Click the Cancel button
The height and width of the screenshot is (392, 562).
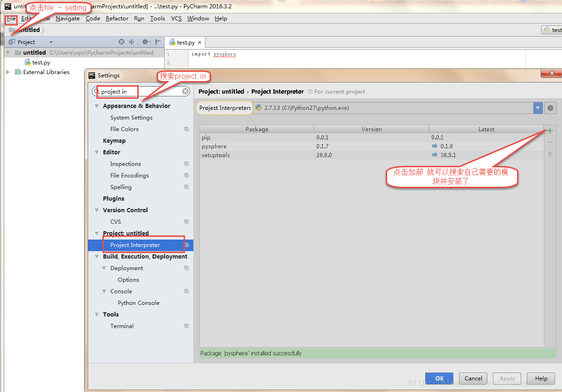(x=473, y=379)
